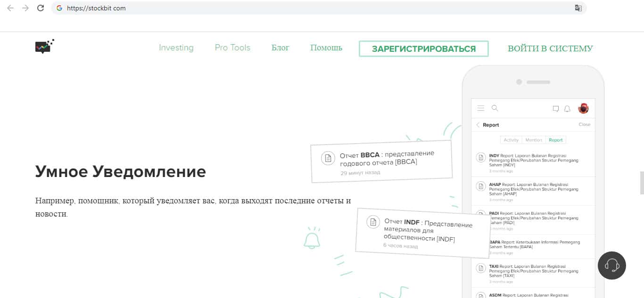Switch to the Activity tab
The height and width of the screenshot is (298, 644).
coord(511,140)
